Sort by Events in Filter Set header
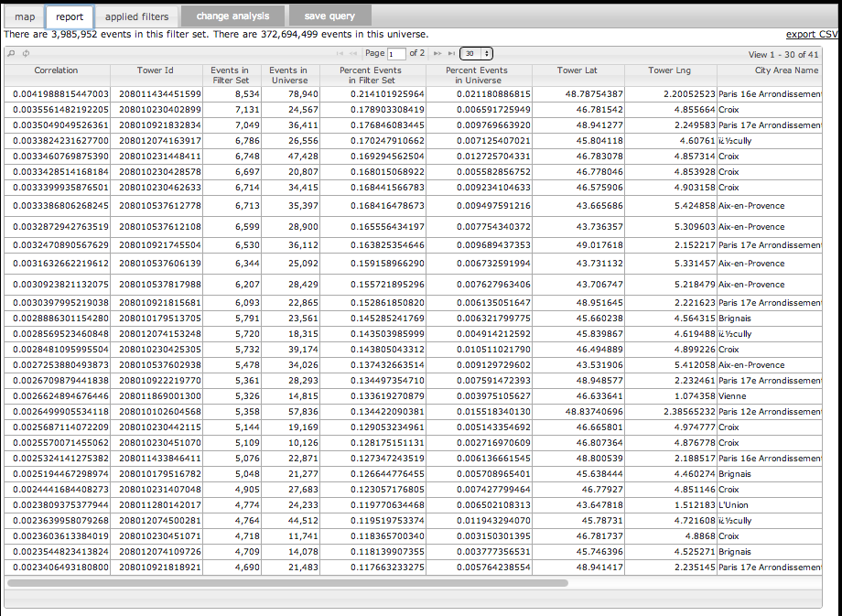 click(x=231, y=75)
